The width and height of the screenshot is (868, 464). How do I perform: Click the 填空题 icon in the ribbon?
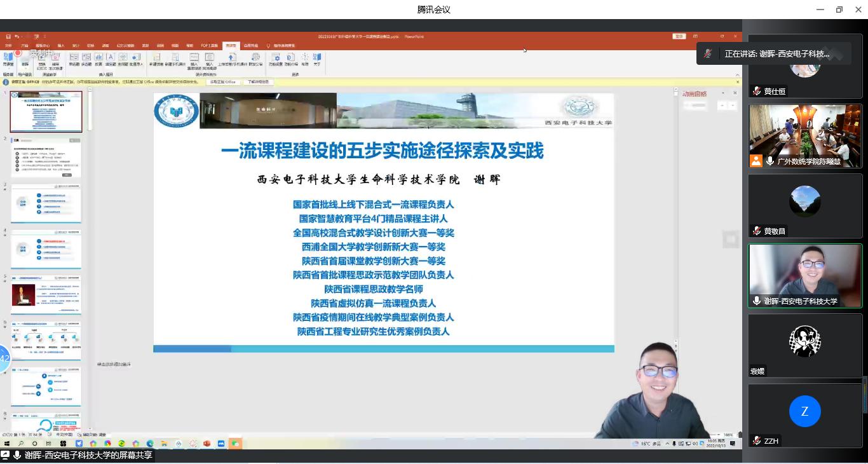pos(110,58)
